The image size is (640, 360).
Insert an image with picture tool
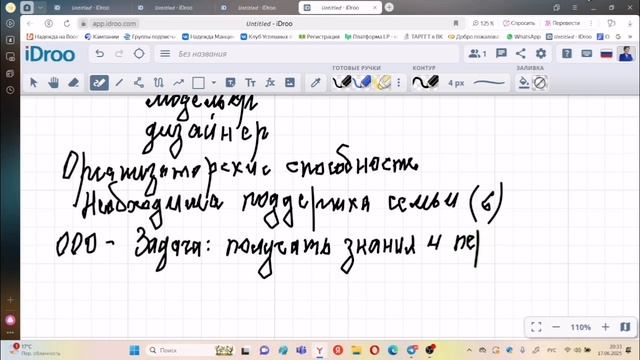[x=290, y=83]
